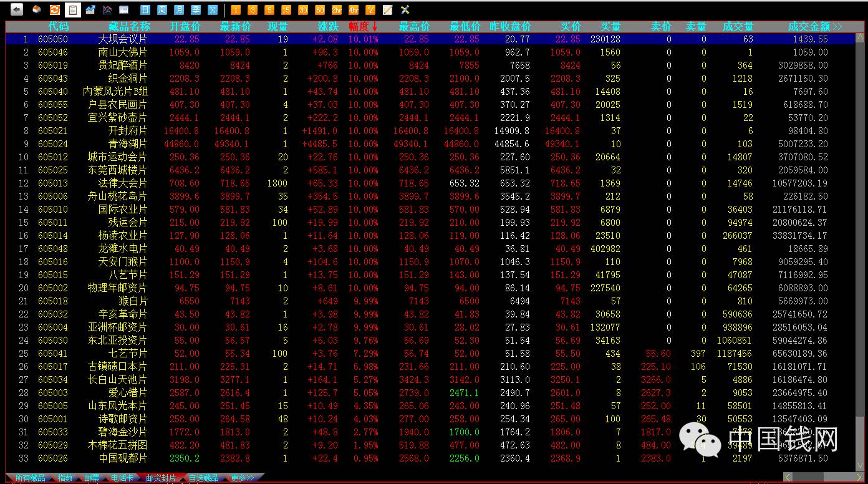Select the 2hr period button

tap(337, 10)
